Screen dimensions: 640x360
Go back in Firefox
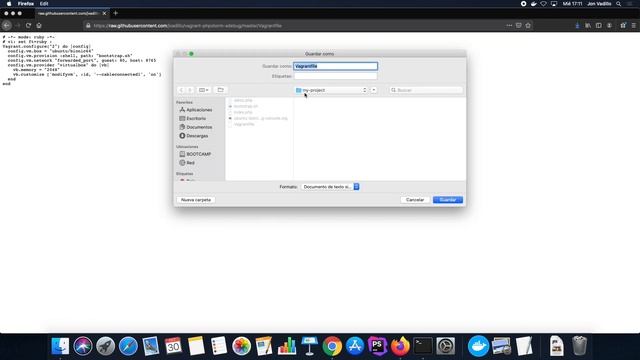[x=7, y=25]
